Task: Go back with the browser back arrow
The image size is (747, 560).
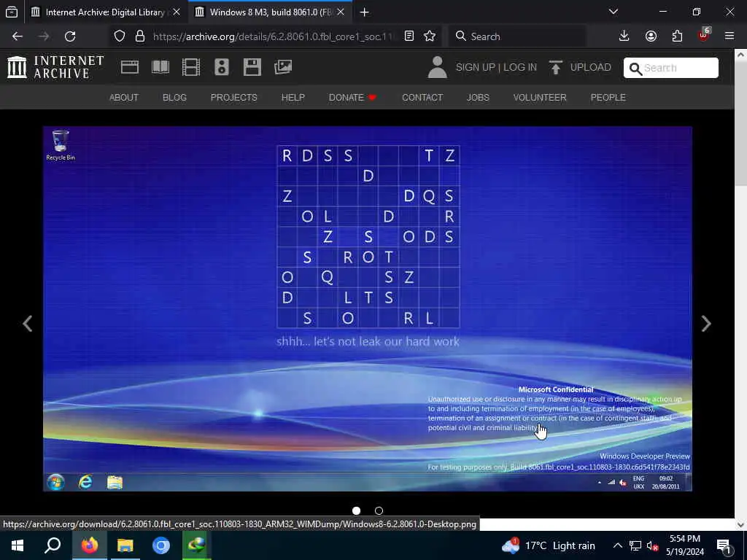Action: pos(18,36)
